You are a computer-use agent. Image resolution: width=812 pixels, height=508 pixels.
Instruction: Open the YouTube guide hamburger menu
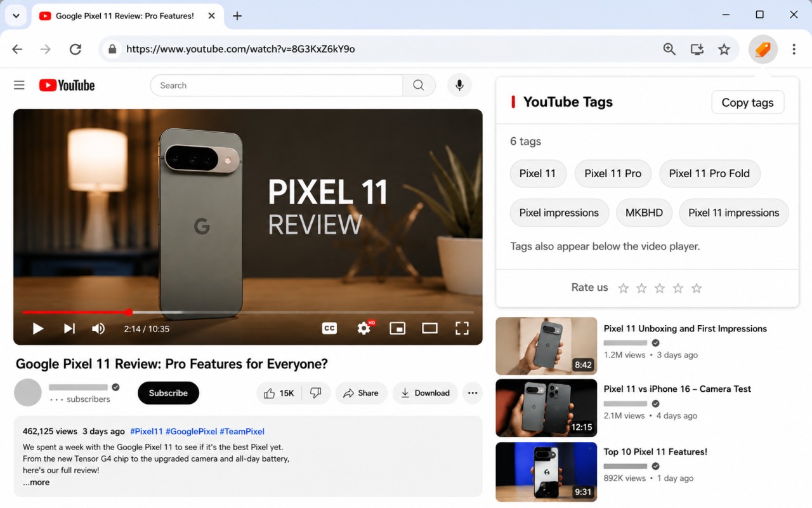click(19, 85)
